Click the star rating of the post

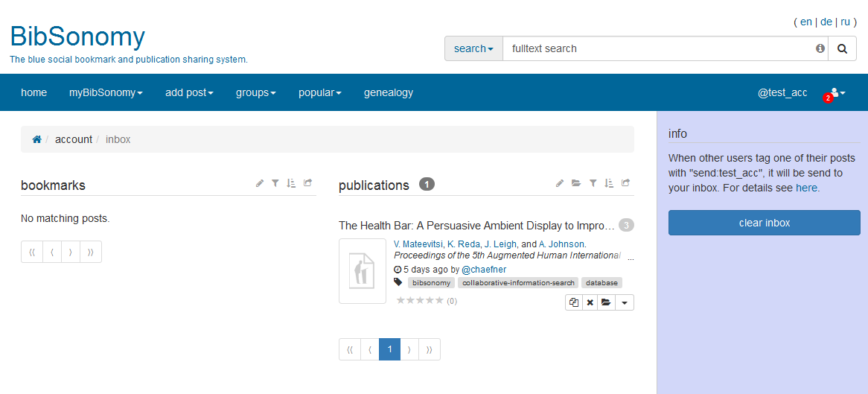click(x=420, y=300)
